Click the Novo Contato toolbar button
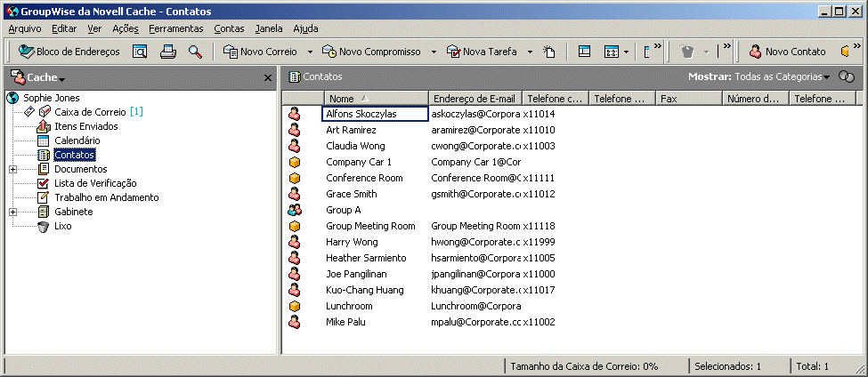868x377 pixels. [x=786, y=52]
